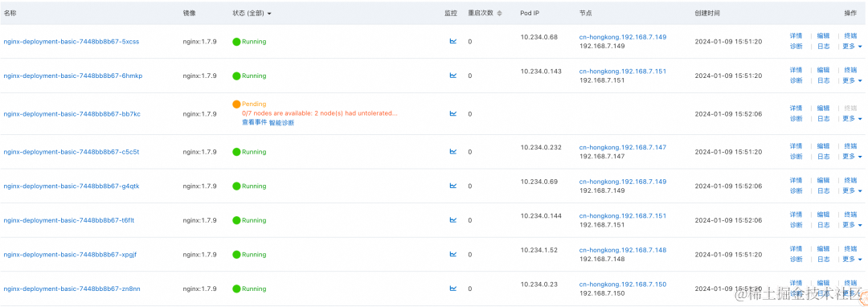Expand 更多 menu for pod t6flt
Image resolution: width=868 pixels, height=307 pixels.
[852, 226]
